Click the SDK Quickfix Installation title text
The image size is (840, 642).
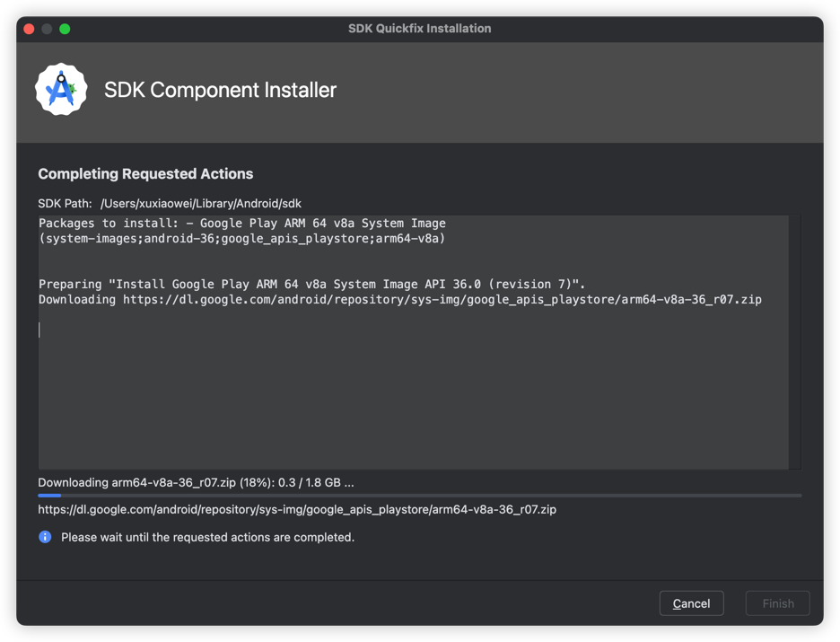click(419, 29)
